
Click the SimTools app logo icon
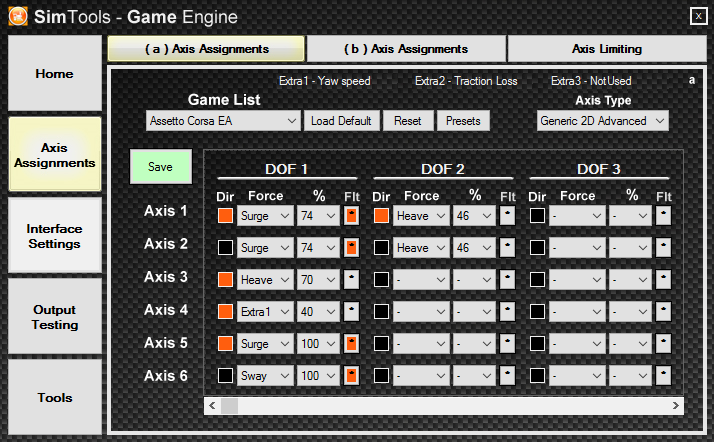coord(18,16)
